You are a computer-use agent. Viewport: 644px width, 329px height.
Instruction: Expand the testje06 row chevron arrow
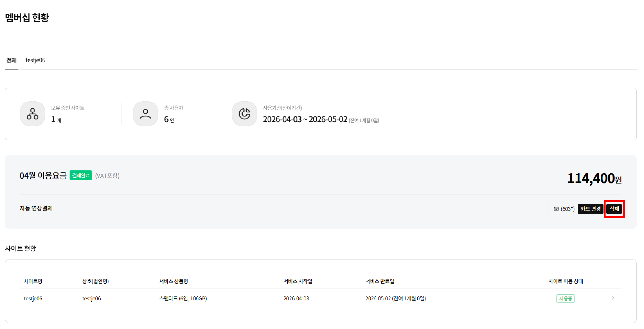click(613, 298)
